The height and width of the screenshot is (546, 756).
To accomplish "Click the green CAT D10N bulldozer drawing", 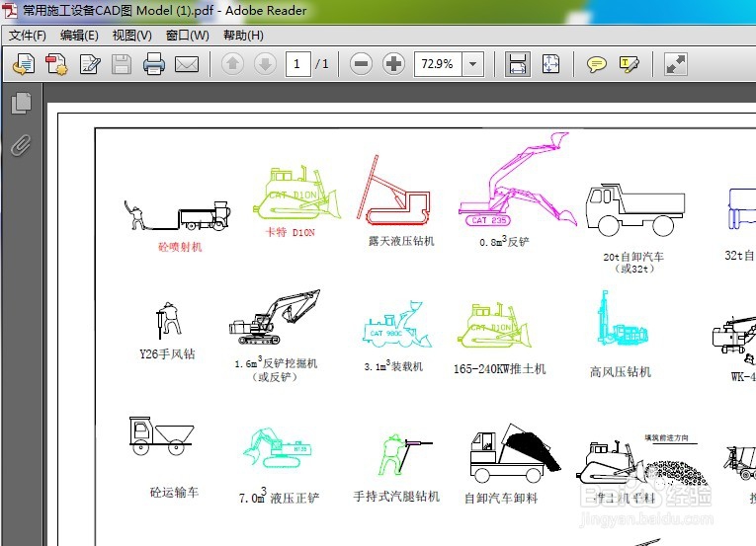I will 296,194.
